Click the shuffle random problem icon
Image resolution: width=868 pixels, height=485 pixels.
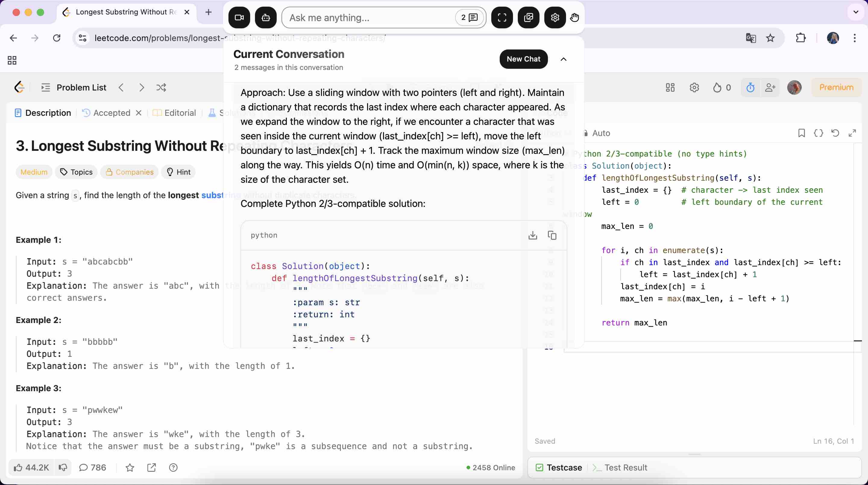pos(161,88)
